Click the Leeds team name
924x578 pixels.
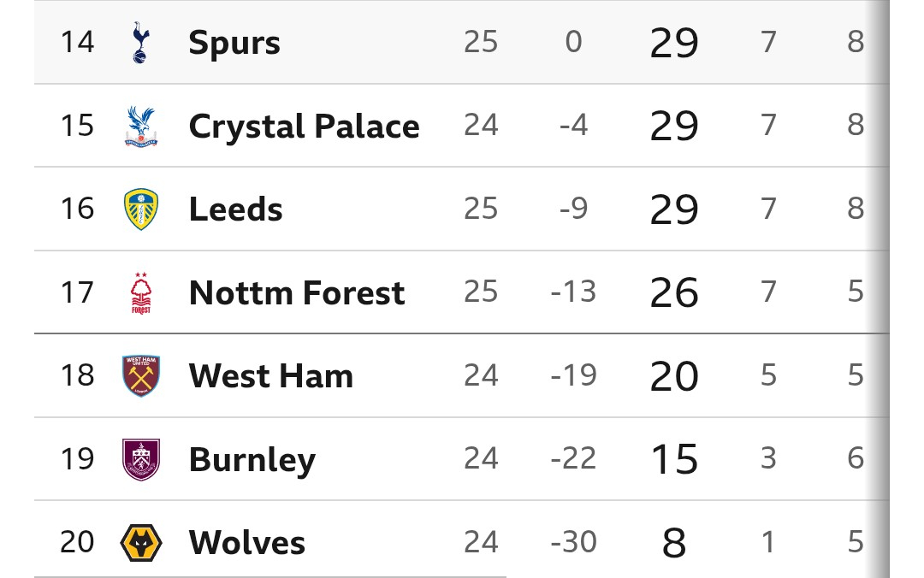tap(235, 209)
